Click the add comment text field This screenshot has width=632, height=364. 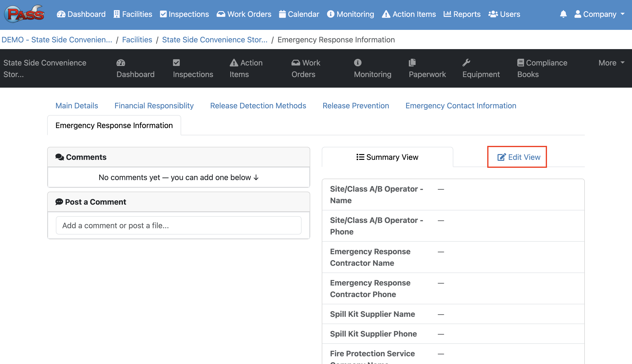[178, 225]
